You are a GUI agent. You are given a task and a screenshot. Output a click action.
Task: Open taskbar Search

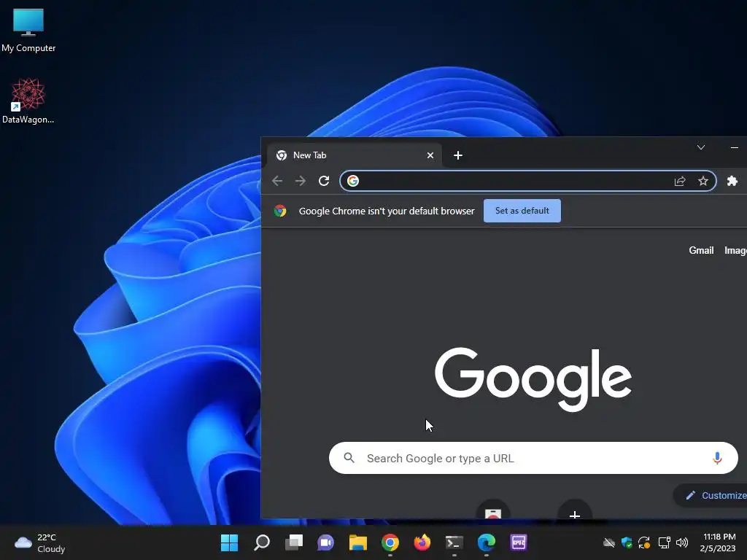click(262, 542)
